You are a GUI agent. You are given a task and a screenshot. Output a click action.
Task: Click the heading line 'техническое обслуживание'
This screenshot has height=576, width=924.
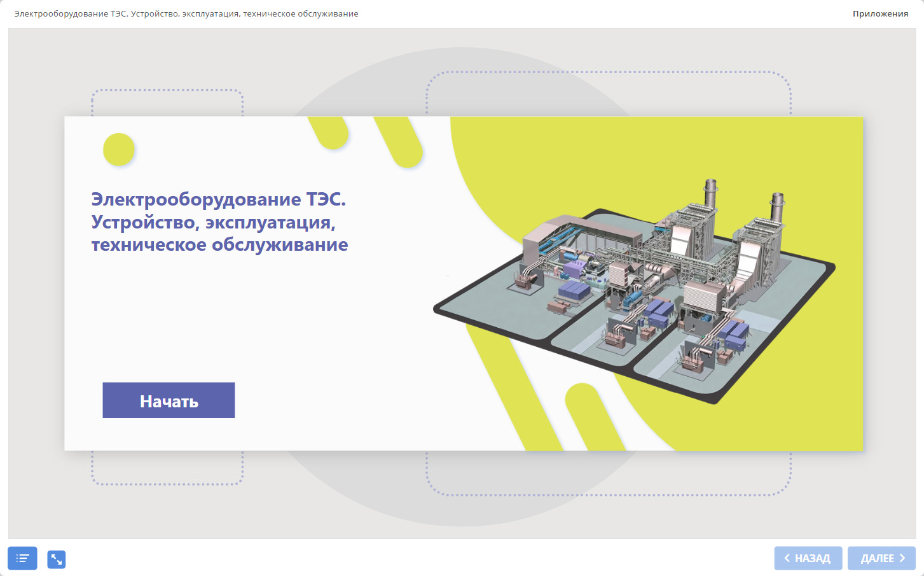tap(219, 244)
